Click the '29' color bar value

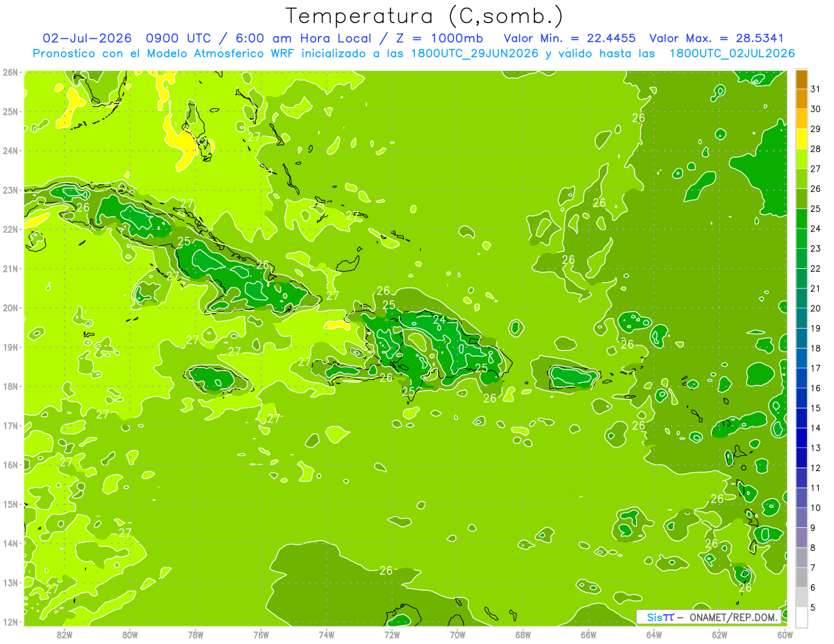click(815, 129)
